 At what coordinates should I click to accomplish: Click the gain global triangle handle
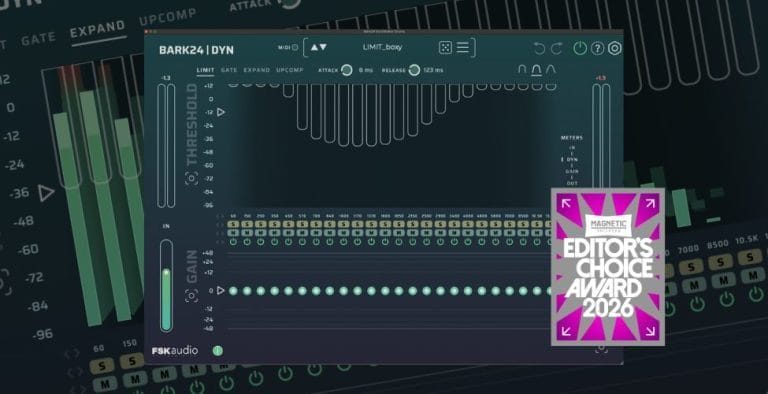point(221,291)
